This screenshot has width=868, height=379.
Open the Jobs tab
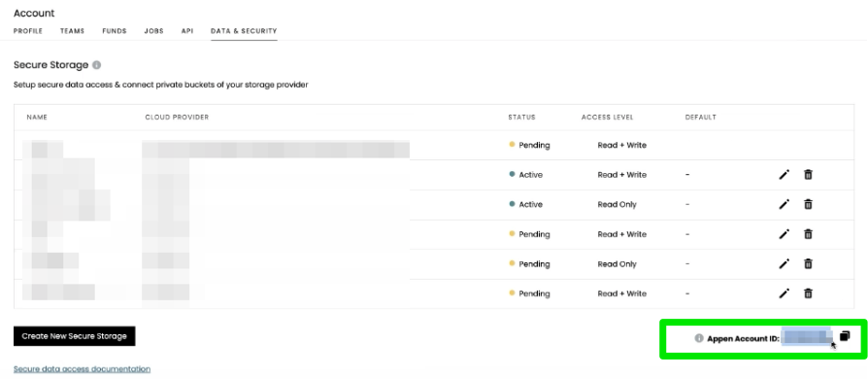point(154,31)
